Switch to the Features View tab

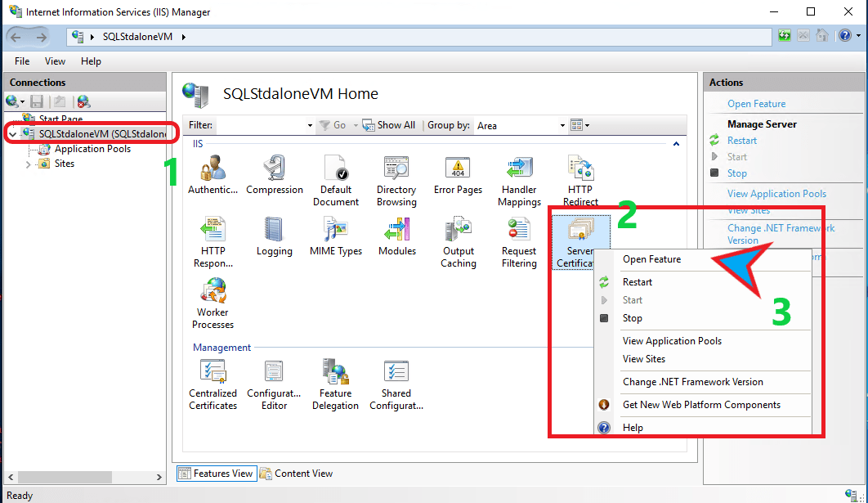[217, 474]
